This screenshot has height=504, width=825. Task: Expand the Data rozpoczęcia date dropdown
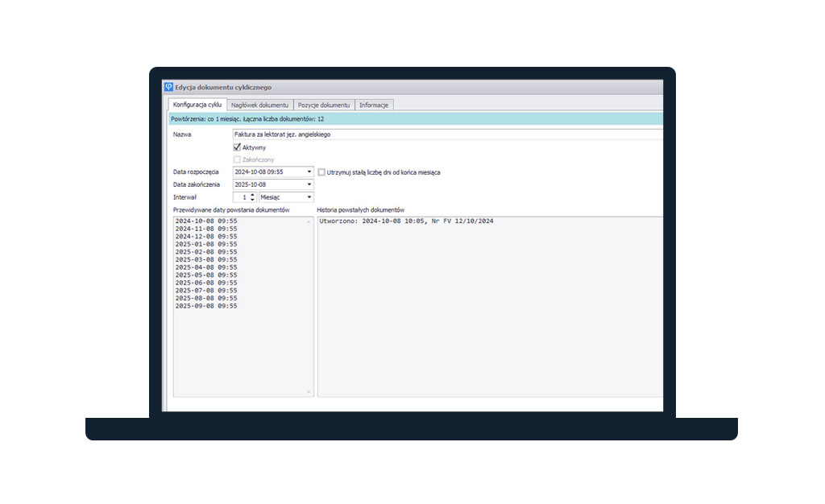[x=309, y=172]
